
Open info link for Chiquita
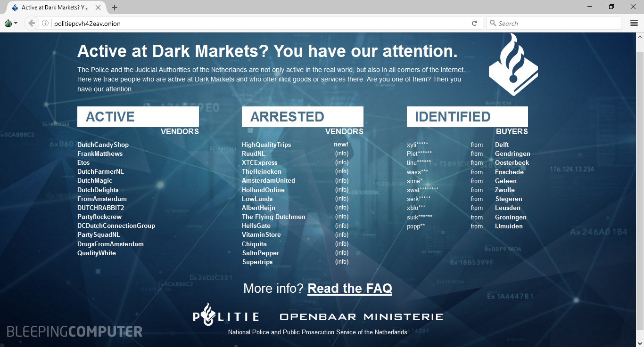point(342,244)
